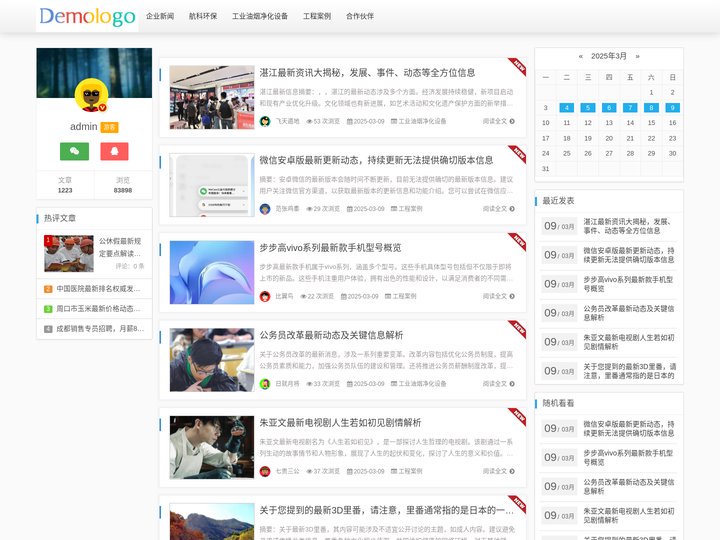Viewport: 720px width, 540px height.
Task: Open 最近发表 entry 微信安卓版最新更新动态
Action: [629, 255]
